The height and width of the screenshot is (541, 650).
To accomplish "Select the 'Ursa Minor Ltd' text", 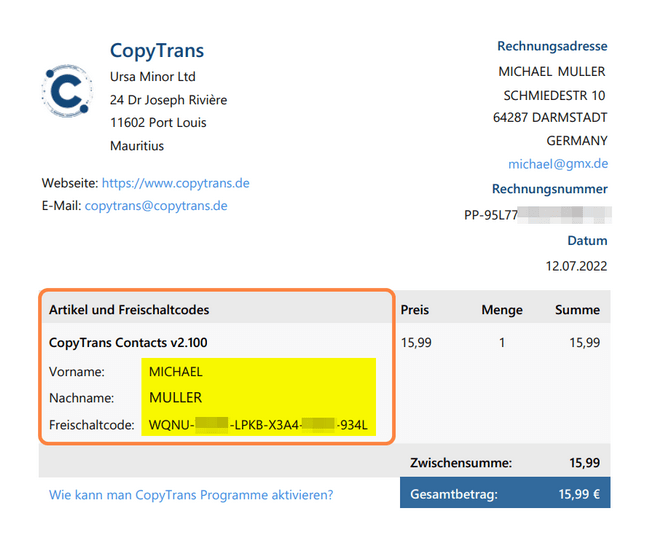I will (153, 77).
